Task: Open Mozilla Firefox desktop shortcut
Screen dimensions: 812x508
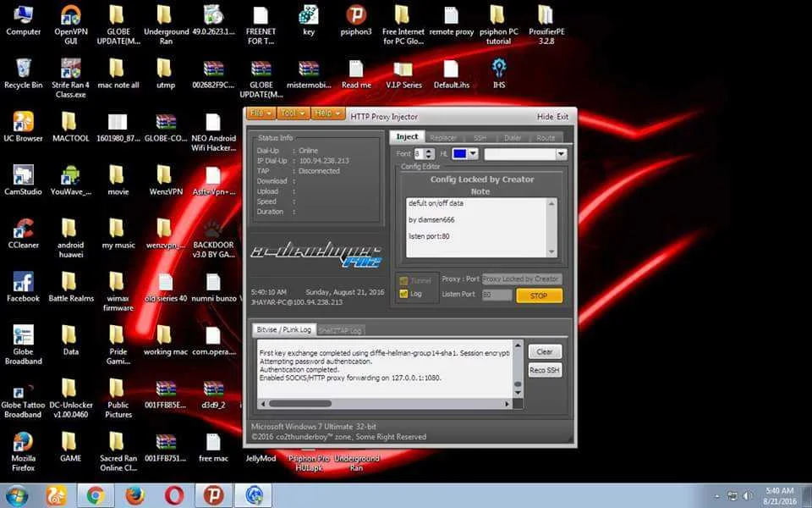Action: click(24, 451)
